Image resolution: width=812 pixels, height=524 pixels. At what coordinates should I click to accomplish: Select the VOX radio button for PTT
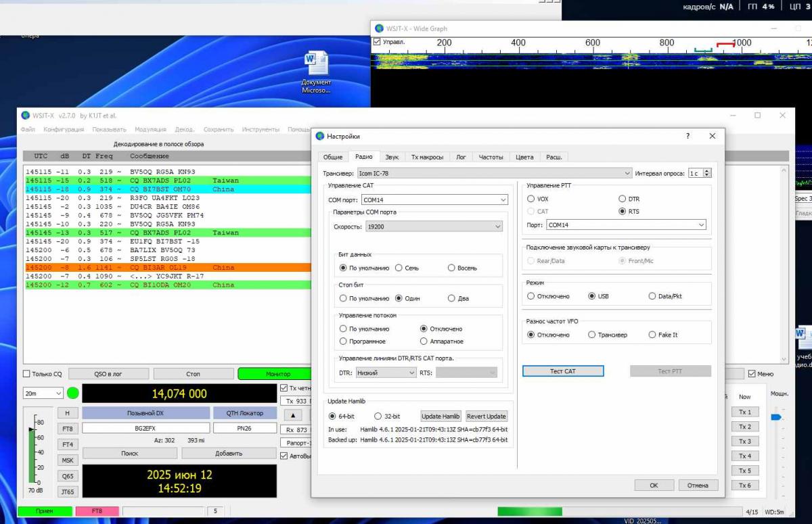point(531,199)
